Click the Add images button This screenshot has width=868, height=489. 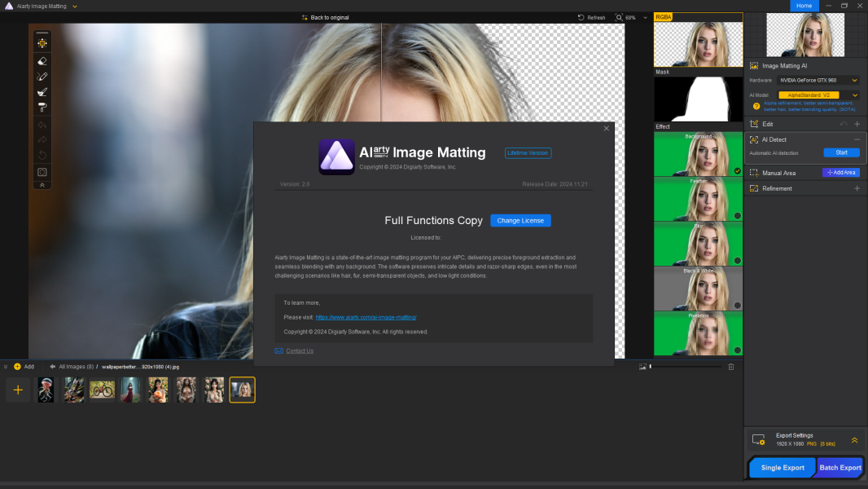[24, 367]
